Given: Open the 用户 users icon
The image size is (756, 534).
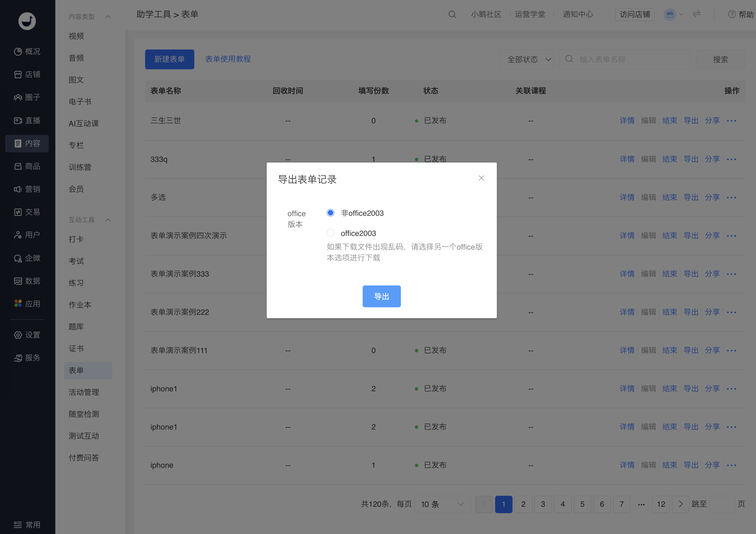Looking at the screenshot, I should (x=18, y=235).
